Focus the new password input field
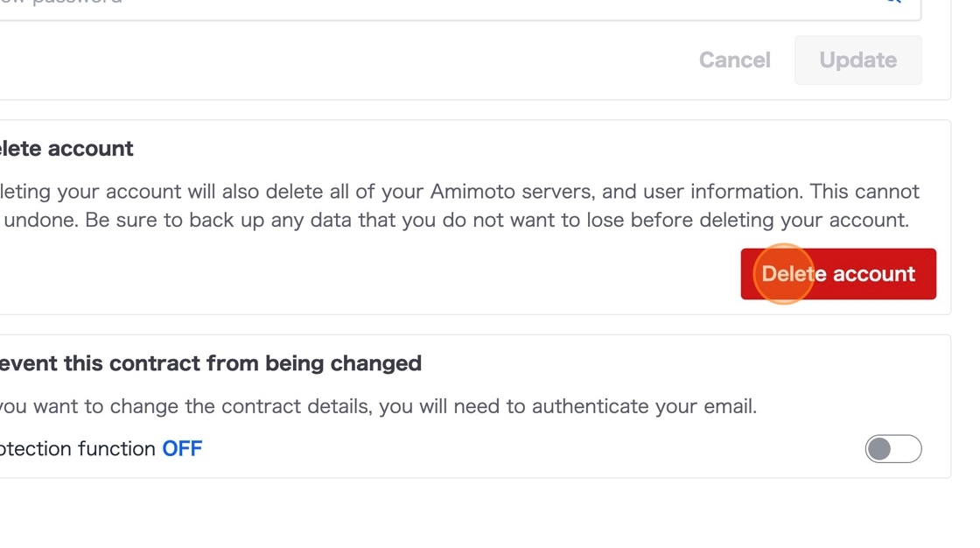The height and width of the screenshot is (548, 980). (437, 4)
